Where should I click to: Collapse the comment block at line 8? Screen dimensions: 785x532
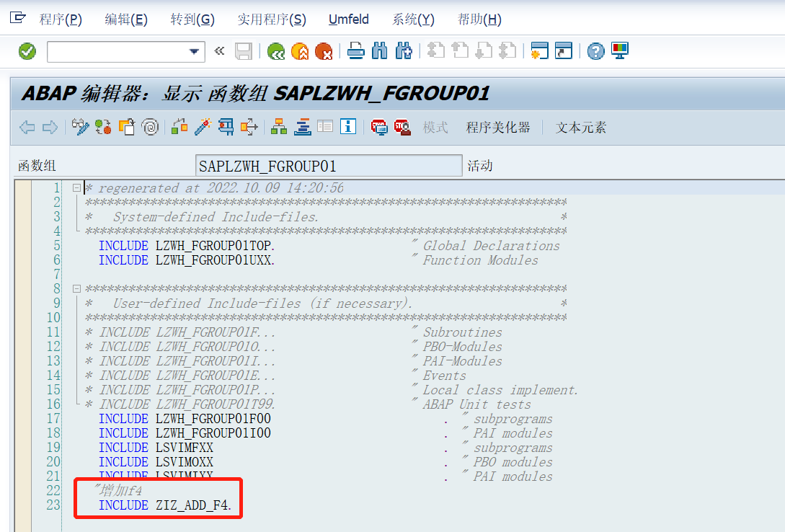coord(76,289)
